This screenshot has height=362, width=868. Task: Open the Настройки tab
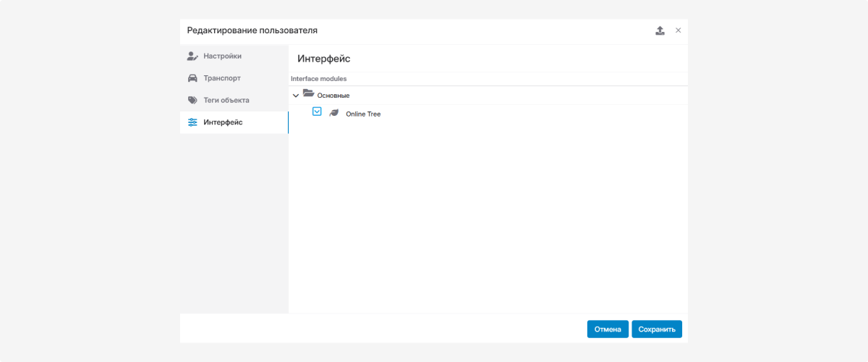tap(222, 56)
